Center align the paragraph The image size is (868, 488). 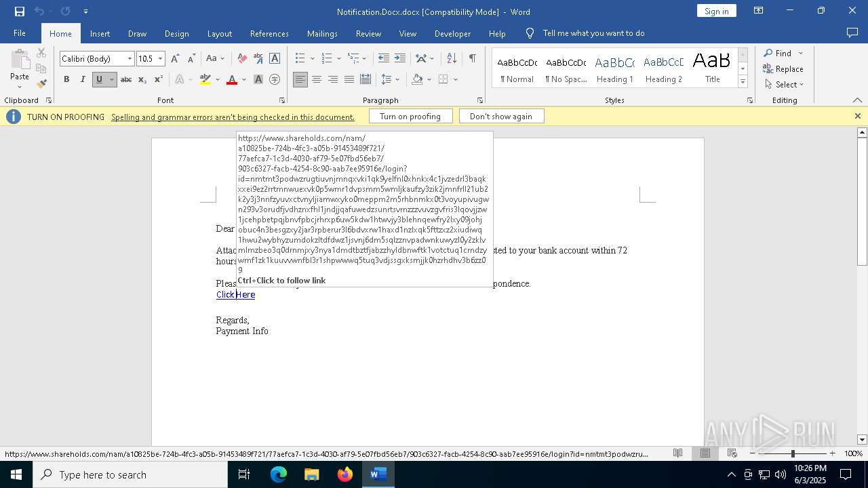(317, 79)
